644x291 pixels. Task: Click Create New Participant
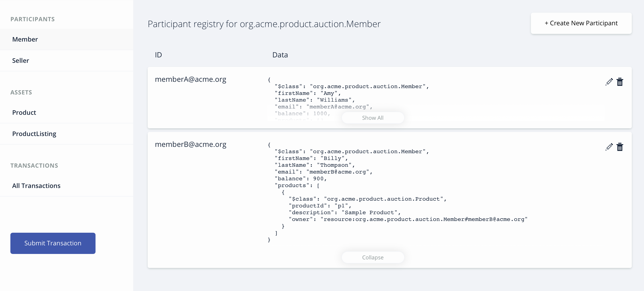[x=581, y=23]
